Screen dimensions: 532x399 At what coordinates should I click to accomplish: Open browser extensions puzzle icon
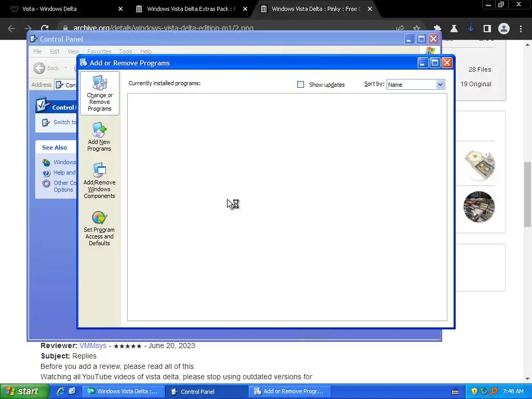(x=437, y=29)
